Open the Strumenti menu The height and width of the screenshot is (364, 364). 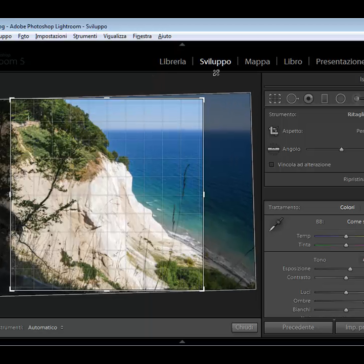[x=85, y=36]
